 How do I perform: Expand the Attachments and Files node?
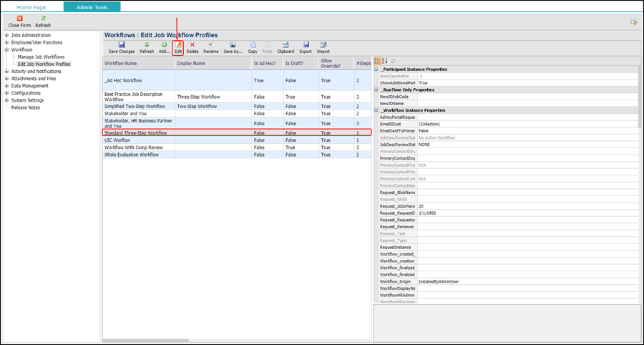click(6, 79)
